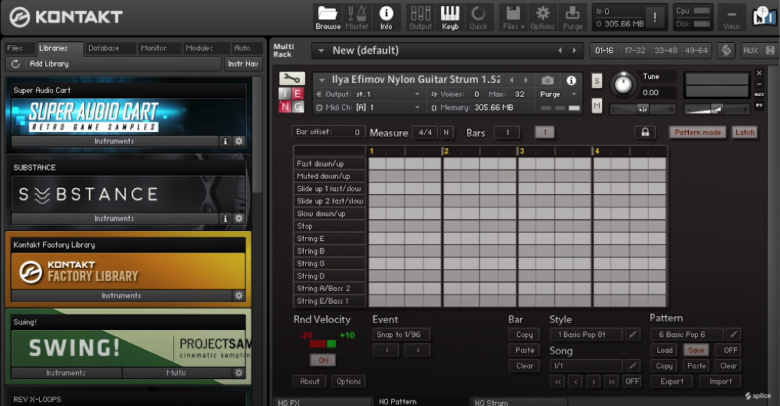Open Super Audio Cart settings gear
The image size is (780, 406).
pyautogui.click(x=239, y=141)
